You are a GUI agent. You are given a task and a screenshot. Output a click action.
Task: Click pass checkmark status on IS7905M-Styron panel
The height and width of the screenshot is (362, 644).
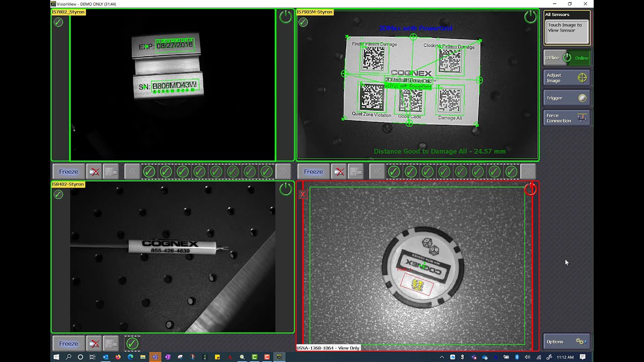(303, 22)
